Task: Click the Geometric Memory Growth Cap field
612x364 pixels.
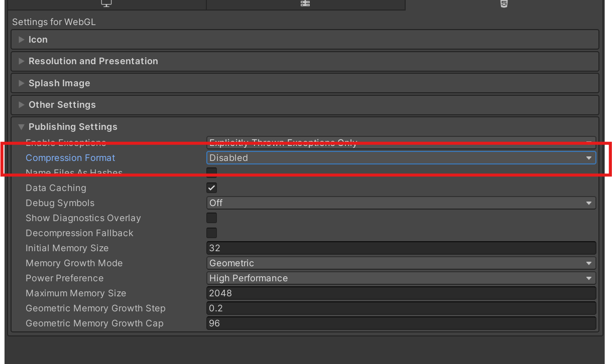Action: point(401,323)
